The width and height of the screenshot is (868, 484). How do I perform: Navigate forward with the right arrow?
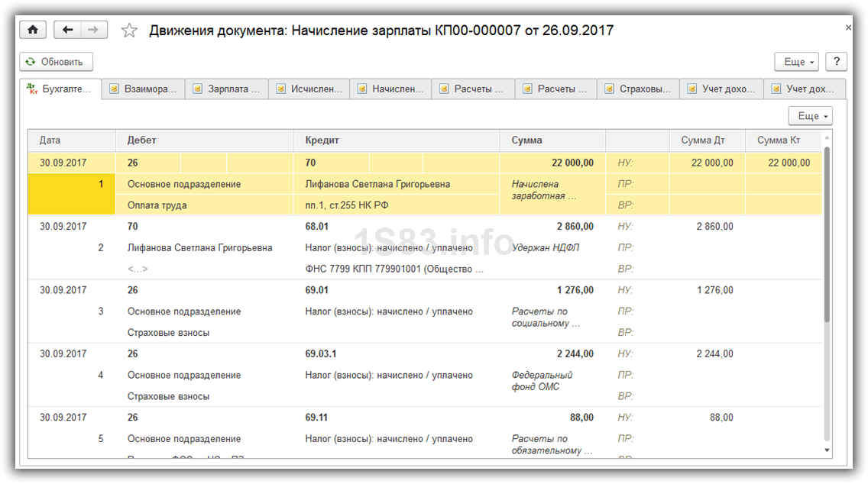[x=93, y=30]
